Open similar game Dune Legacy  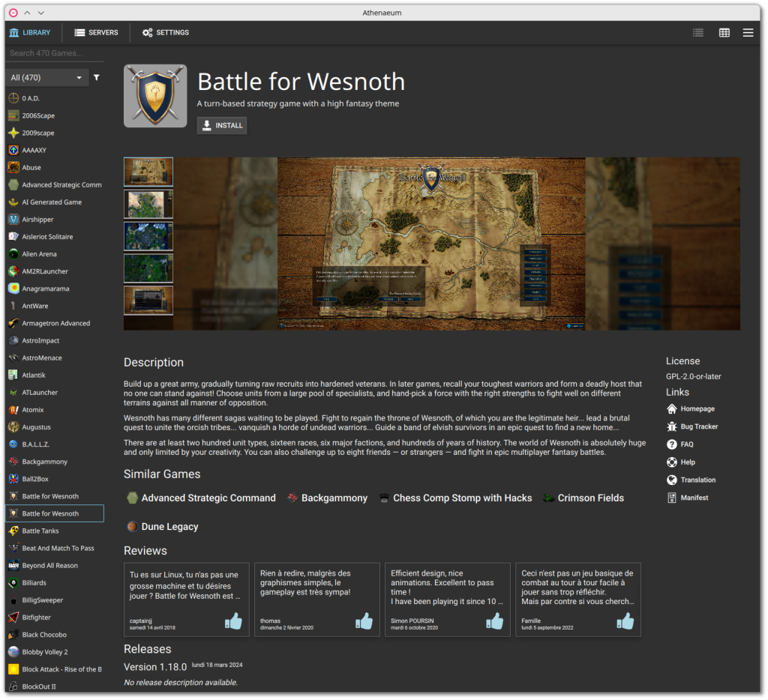pyautogui.click(x=163, y=527)
